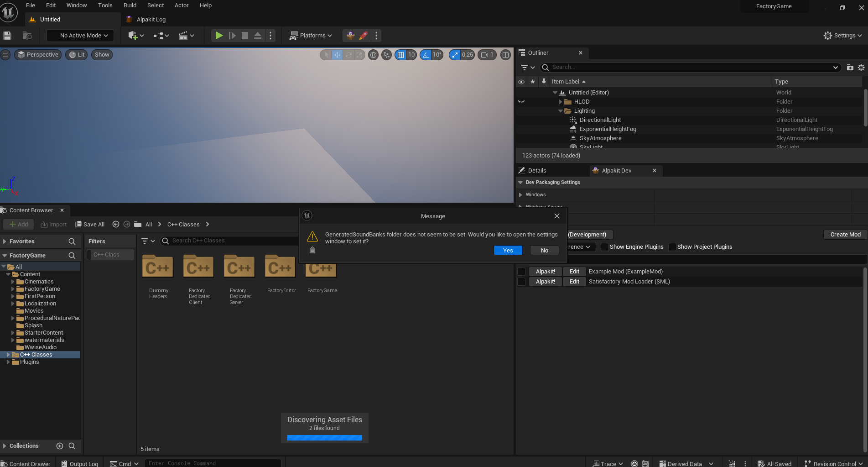Switch to the Alpakit Log tab

pos(151,20)
